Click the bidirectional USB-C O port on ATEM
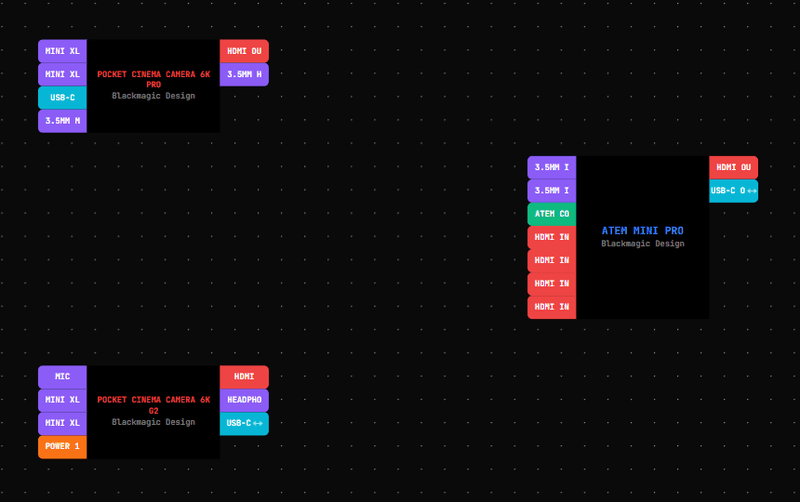The image size is (800, 502). click(734, 191)
